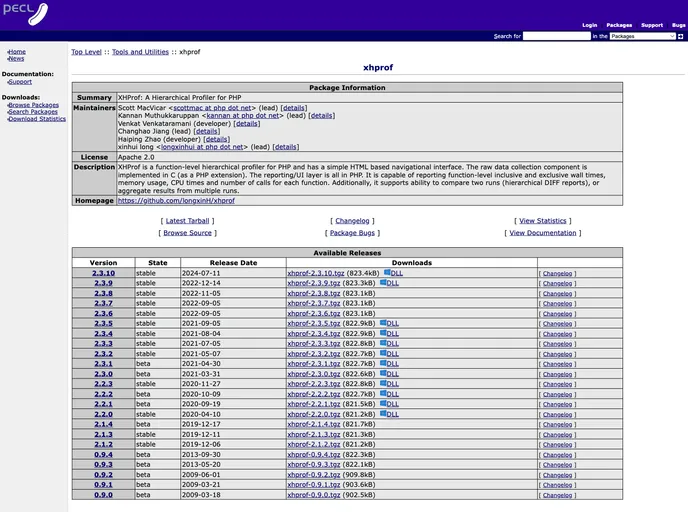
Task: Open Search Packages in the sidebar
Action: click(32, 112)
